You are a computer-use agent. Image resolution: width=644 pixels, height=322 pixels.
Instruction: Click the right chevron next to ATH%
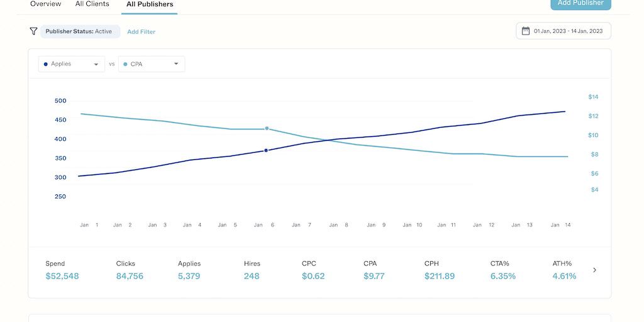[595, 270]
